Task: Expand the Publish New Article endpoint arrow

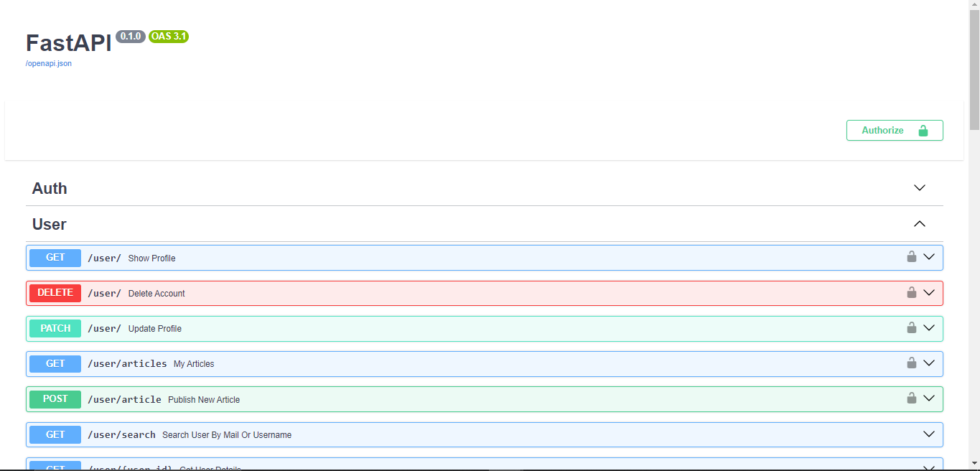Action: pos(929,398)
